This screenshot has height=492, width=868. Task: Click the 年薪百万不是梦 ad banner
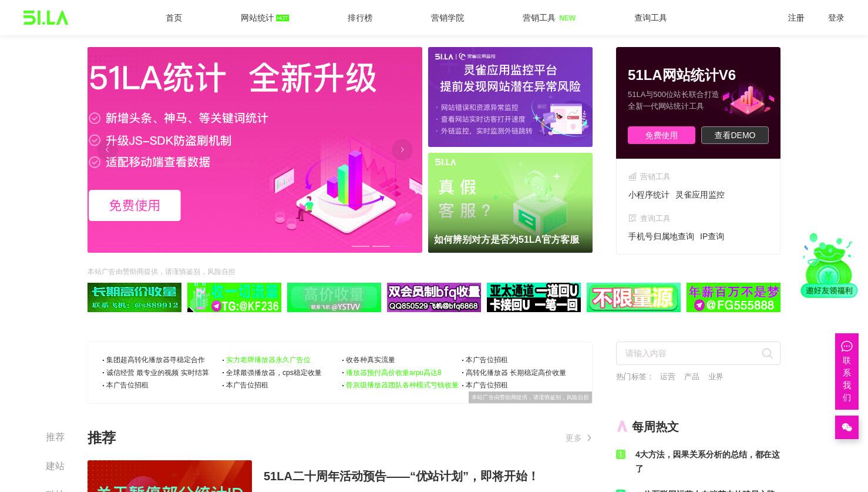click(734, 297)
